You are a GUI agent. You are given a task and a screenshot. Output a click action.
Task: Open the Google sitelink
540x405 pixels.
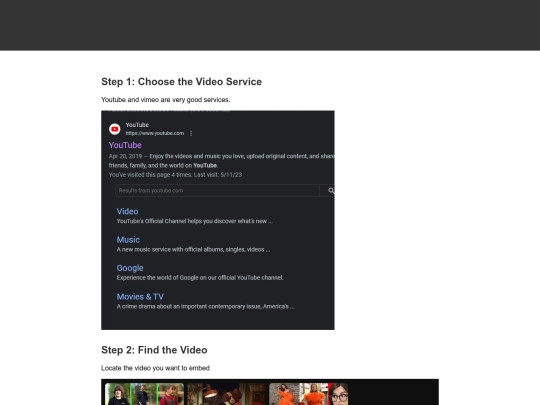point(130,268)
